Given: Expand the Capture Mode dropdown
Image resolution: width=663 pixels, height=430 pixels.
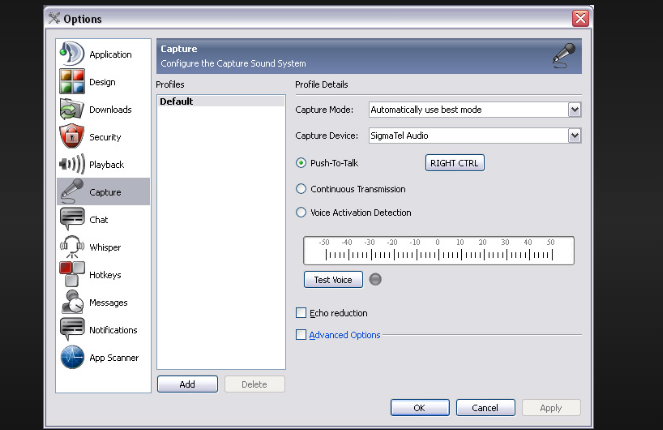Looking at the screenshot, I should (574, 110).
